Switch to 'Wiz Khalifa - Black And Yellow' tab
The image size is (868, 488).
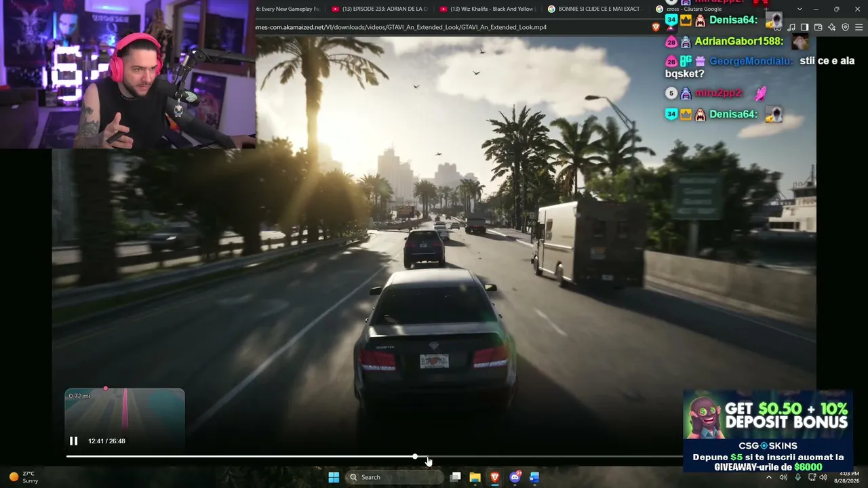coord(488,9)
